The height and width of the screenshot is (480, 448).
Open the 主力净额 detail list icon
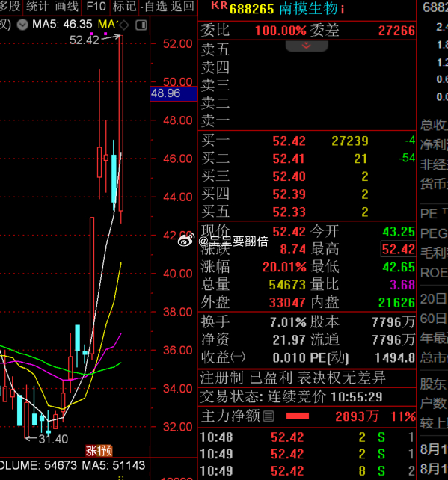tap(269, 416)
